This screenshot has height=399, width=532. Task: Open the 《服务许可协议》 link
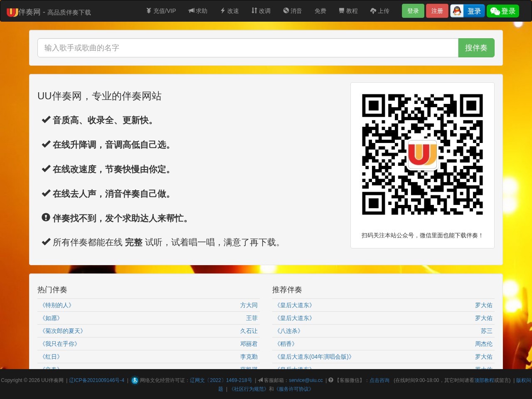click(x=294, y=389)
